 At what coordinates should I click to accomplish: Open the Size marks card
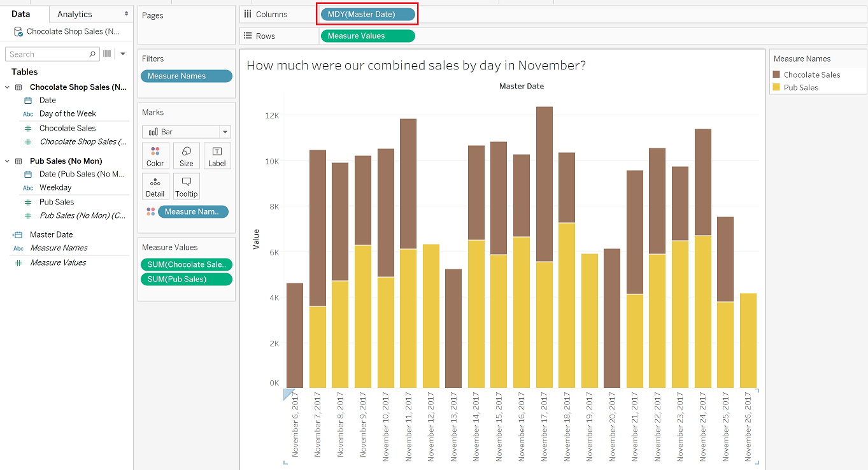[x=187, y=155]
